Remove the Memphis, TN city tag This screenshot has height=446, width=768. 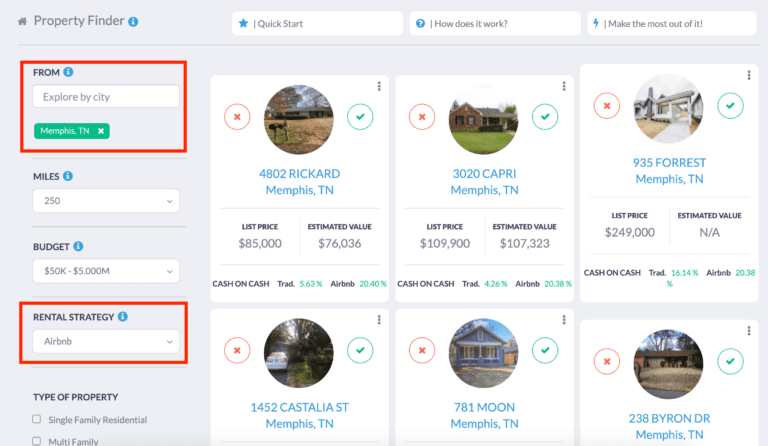pos(101,131)
